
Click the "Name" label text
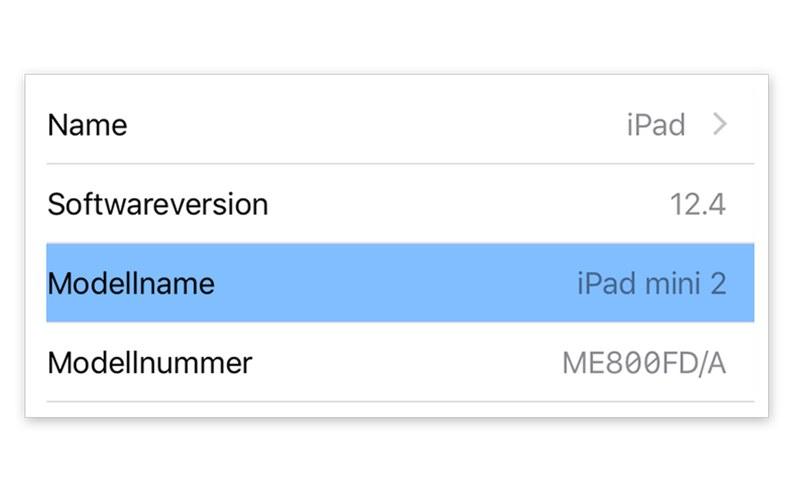coord(88,126)
